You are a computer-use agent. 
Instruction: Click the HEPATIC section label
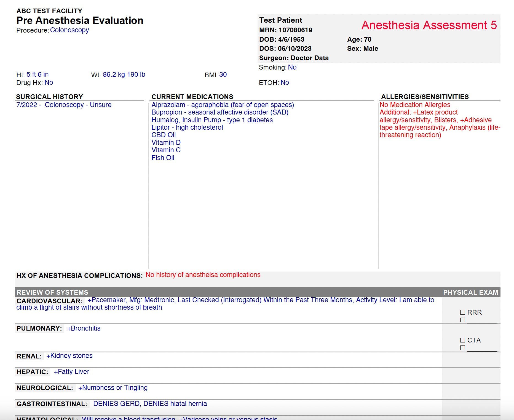coord(33,372)
